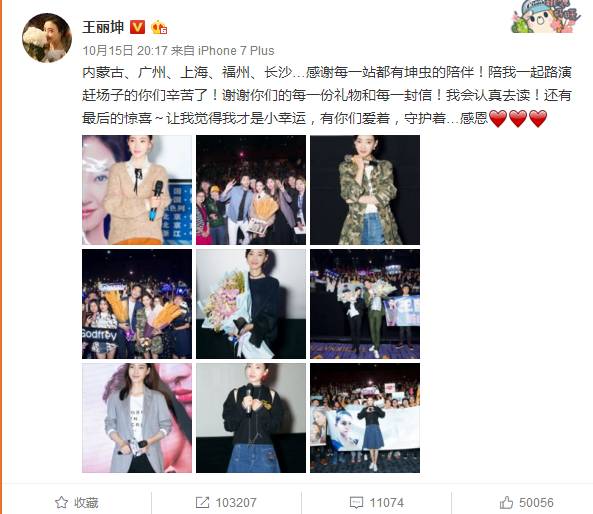This screenshot has width=593, height=514.
Task: Click the 收藏 favorite button
Action: (77, 503)
